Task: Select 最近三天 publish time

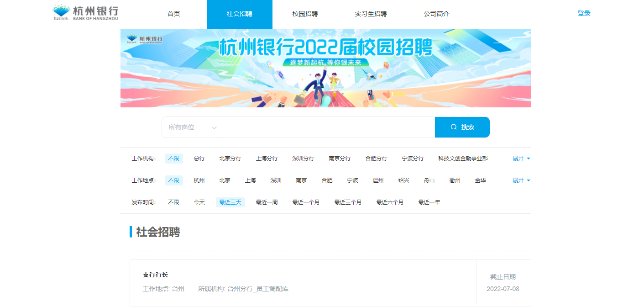Action: coord(230,202)
